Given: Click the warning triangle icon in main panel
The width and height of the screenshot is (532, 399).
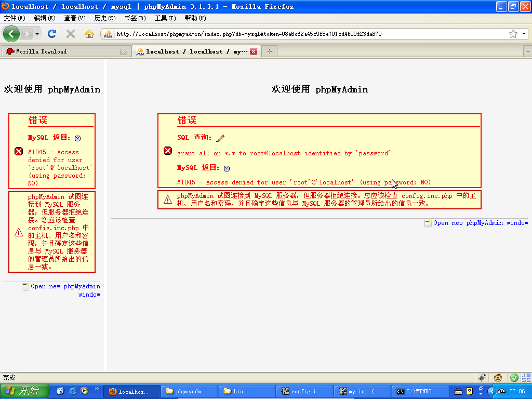Looking at the screenshot, I should point(168,199).
